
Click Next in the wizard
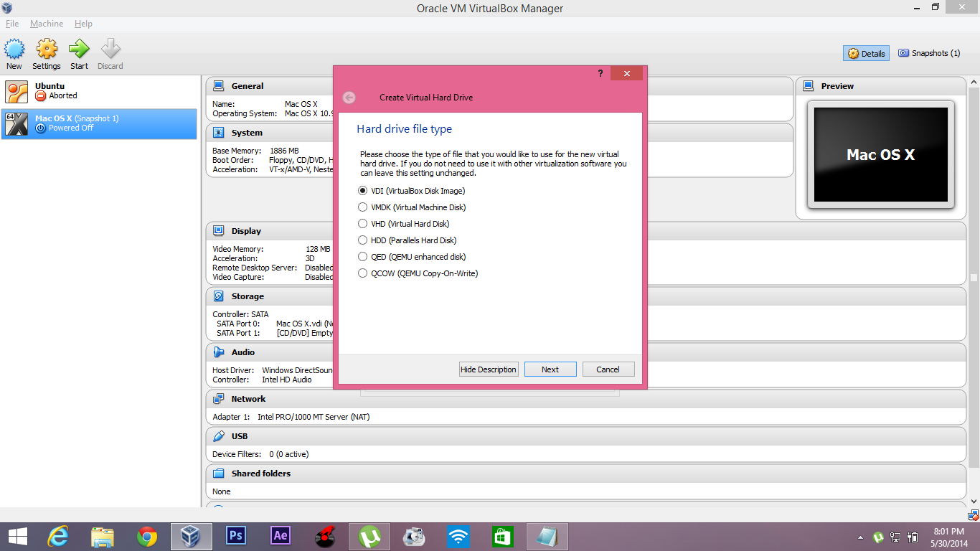click(x=550, y=369)
